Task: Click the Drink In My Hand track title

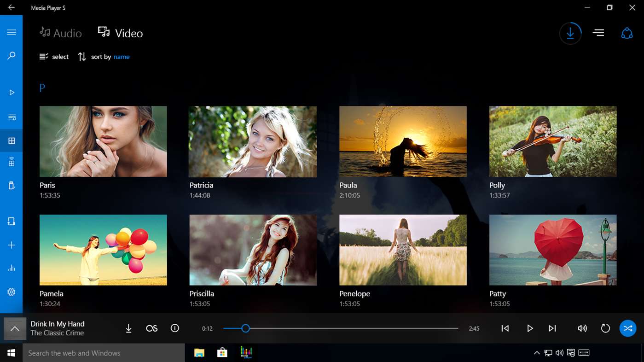Action: 58,324
